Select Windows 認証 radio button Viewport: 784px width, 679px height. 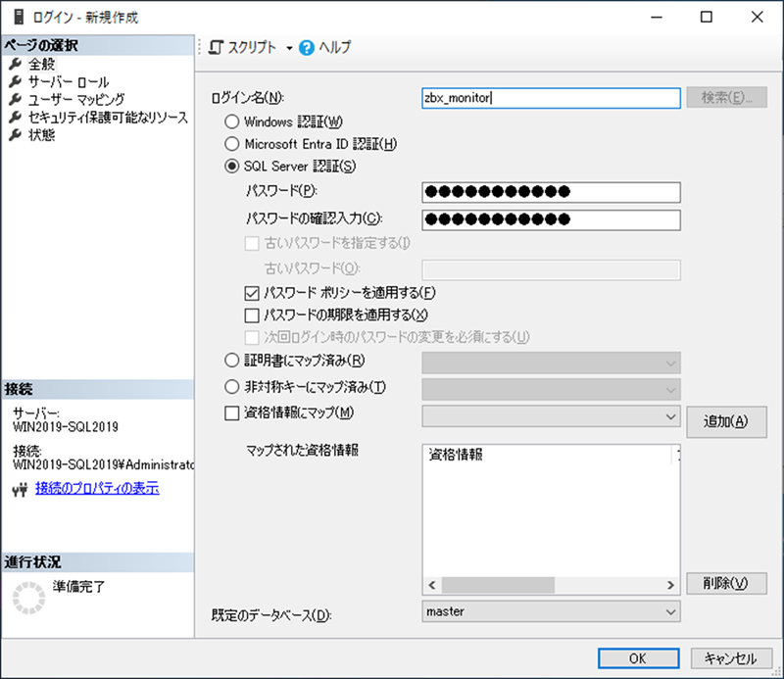point(232,122)
